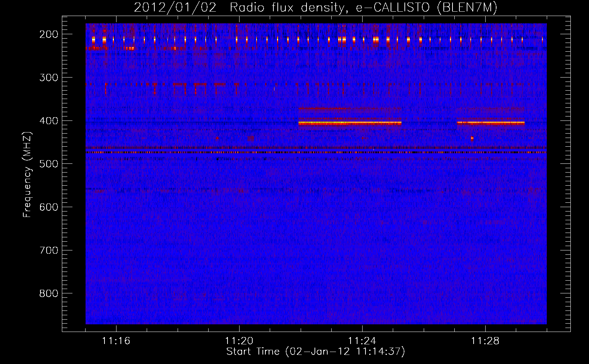
Task: Click the 'Frequency (MHZ)' axis label
Action: tap(27, 174)
